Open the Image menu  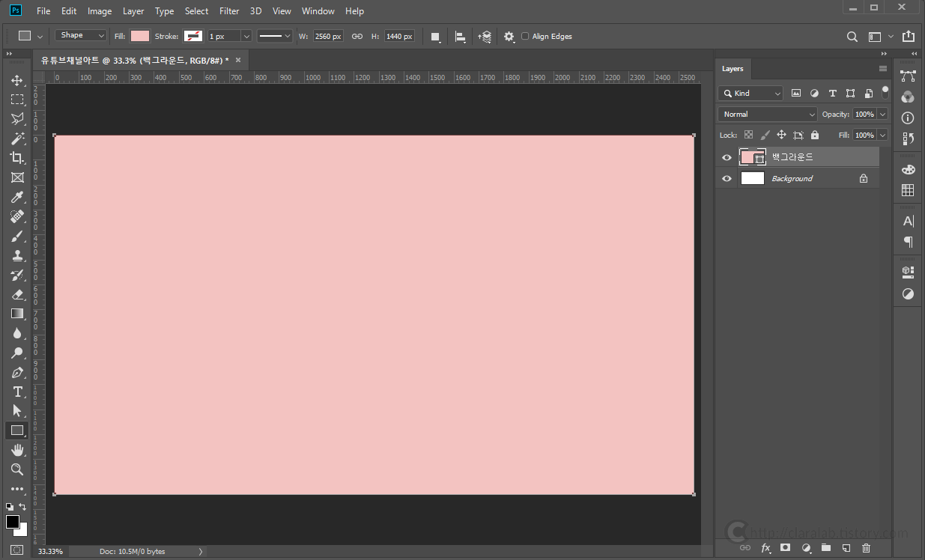[100, 11]
